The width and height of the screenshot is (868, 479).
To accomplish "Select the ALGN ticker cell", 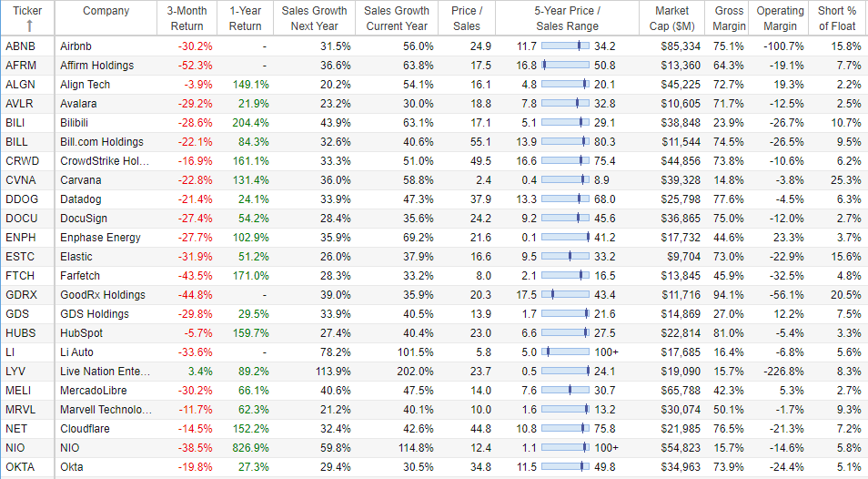I will click(21, 85).
